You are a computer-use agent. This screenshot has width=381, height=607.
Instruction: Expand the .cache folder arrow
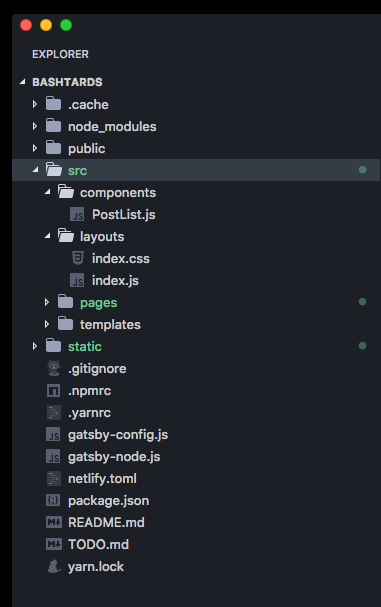tap(35, 104)
